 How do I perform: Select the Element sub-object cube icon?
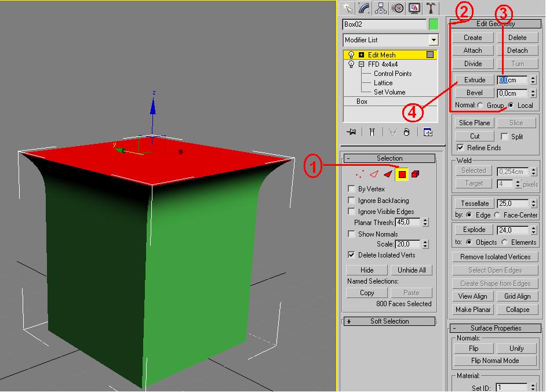[416, 173]
